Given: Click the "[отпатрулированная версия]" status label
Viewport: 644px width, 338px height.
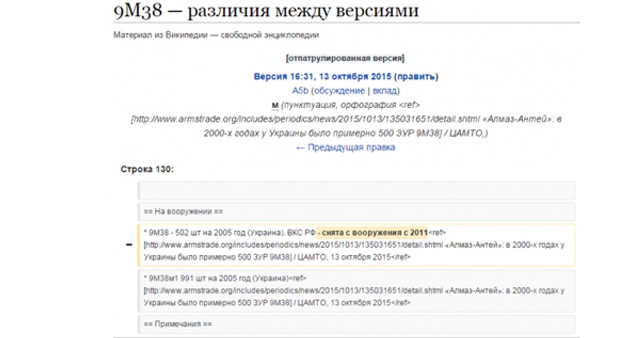Looking at the screenshot, I should pos(345,58).
